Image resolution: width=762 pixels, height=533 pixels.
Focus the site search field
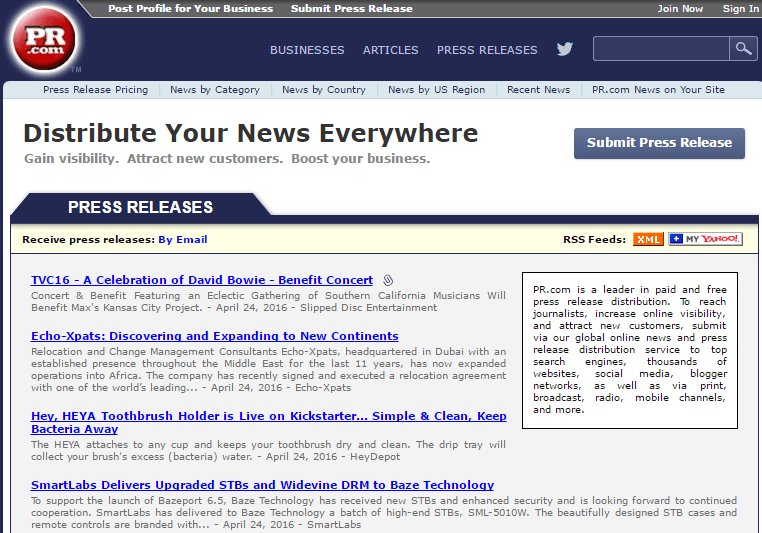(x=661, y=49)
